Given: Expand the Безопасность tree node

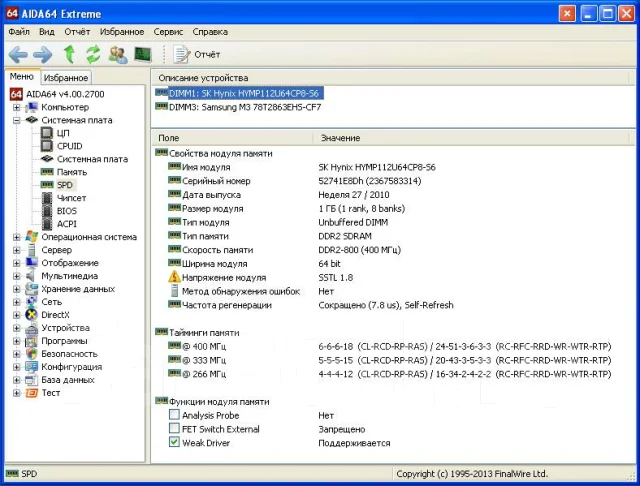Looking at the screenshot, I should pos(16,354).
